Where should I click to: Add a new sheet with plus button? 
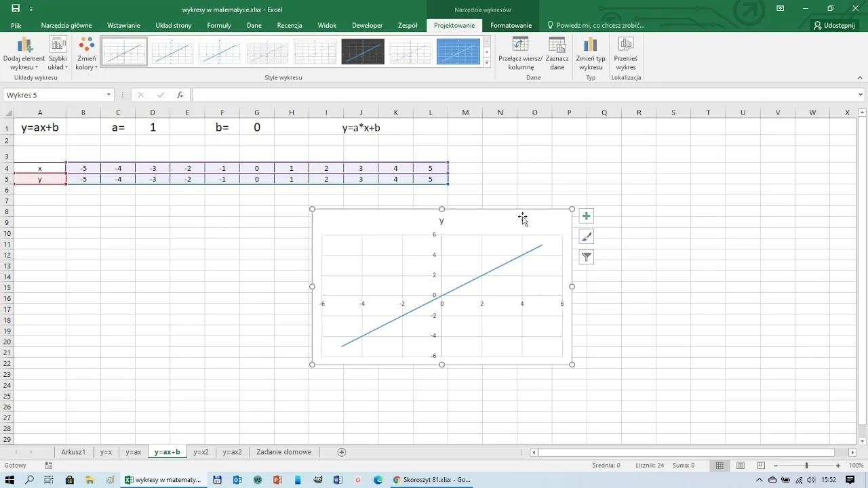tap(342, 452)
